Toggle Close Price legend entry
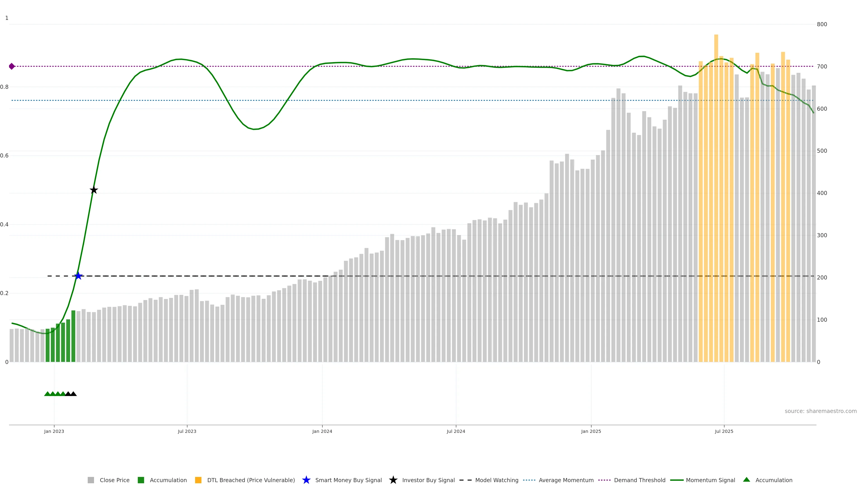868x488 pixels. tap(114, 480)
